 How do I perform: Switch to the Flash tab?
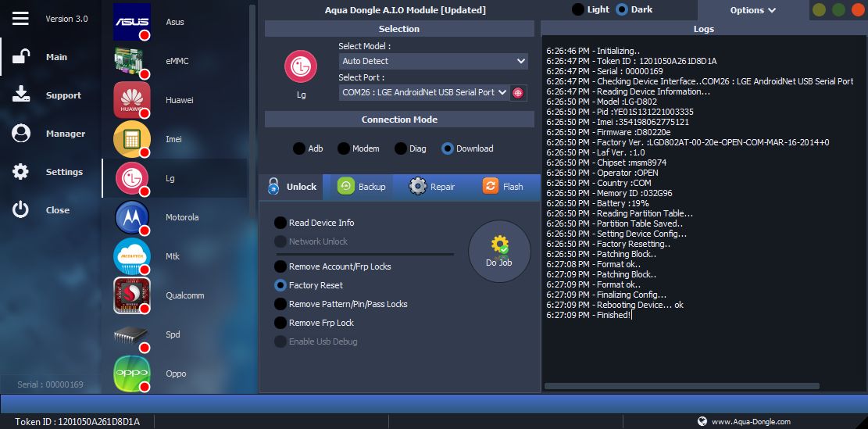pyautogui.click(x=503, y=187)
